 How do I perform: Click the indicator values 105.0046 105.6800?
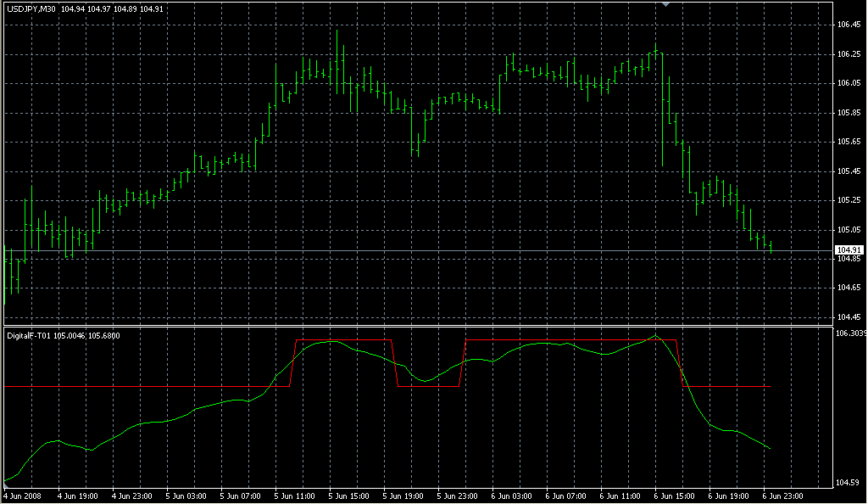tap(87, 336)
